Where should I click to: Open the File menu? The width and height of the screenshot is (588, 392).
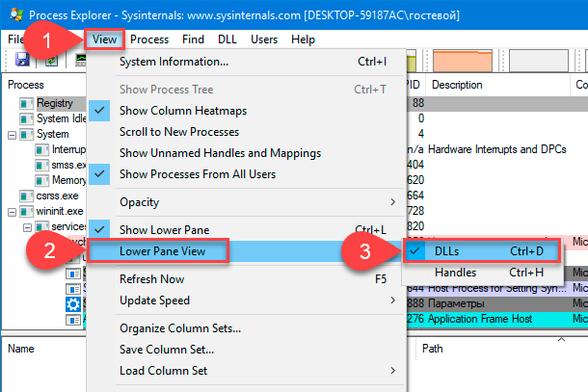[x=15, y=39]
